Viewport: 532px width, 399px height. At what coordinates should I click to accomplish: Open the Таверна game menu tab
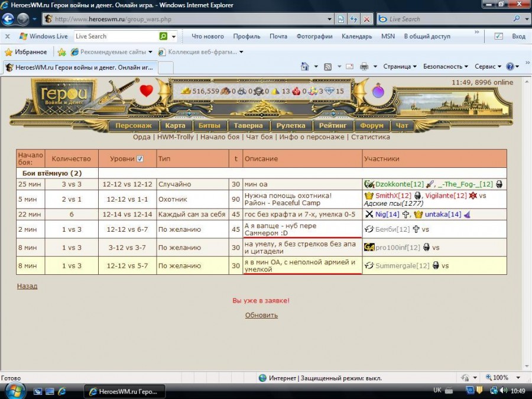click(x=248, y=125)
